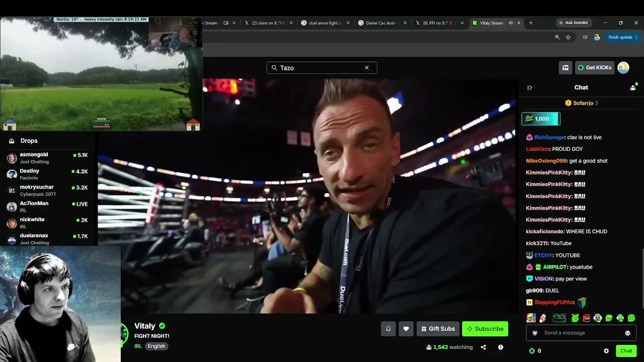Open a new browser tab
This screenshot has width=644, height=362.
(x=531, y=23)
